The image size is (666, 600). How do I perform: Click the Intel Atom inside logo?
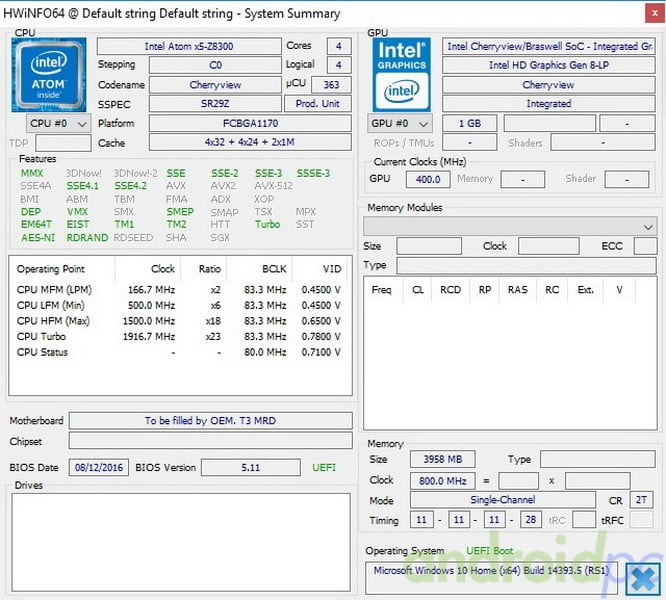pos(49,74)
